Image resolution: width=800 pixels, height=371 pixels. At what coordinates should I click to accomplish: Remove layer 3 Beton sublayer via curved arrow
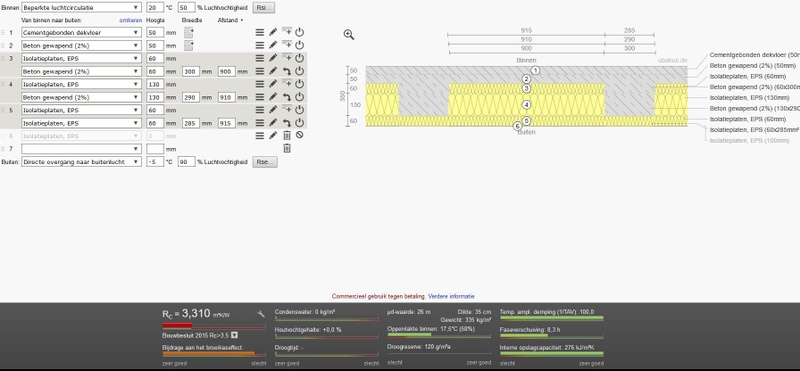(x=287, y=71)
